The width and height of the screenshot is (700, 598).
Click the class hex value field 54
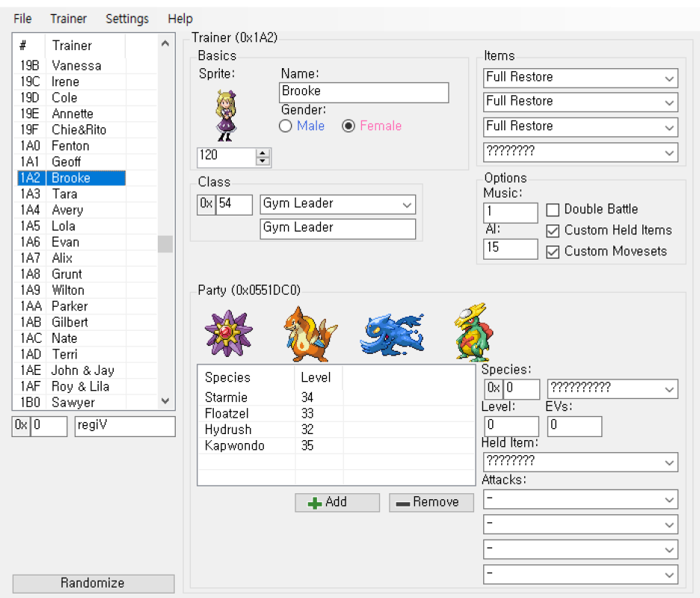(x=234, y=204)
